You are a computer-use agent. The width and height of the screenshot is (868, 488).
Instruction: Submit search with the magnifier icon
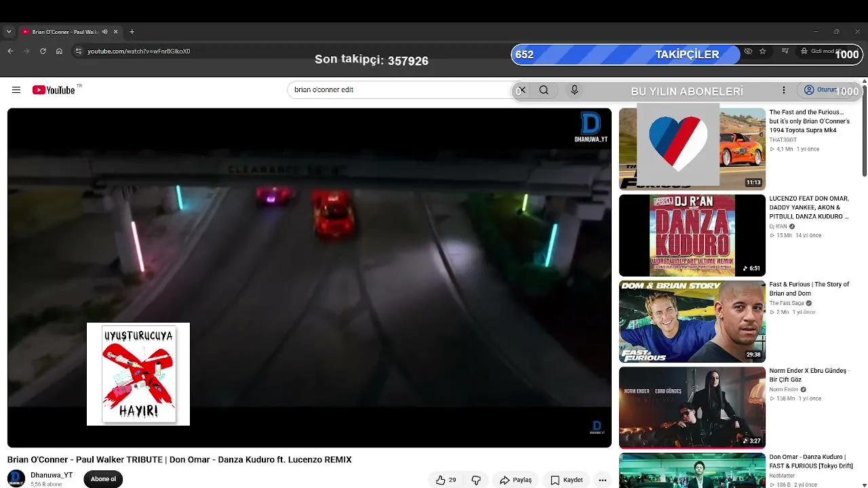tap(544, 90)
